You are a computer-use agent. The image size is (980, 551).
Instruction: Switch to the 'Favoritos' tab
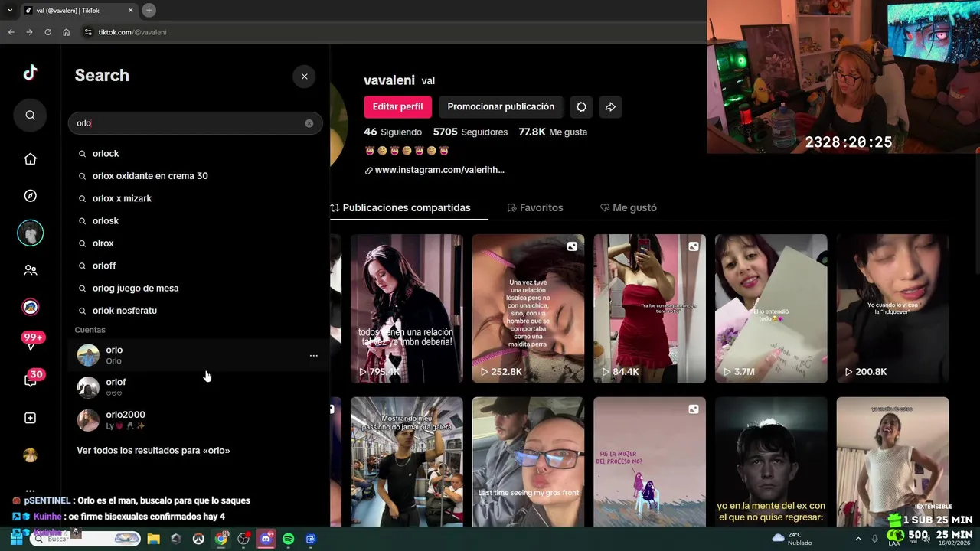click(535, 208)
